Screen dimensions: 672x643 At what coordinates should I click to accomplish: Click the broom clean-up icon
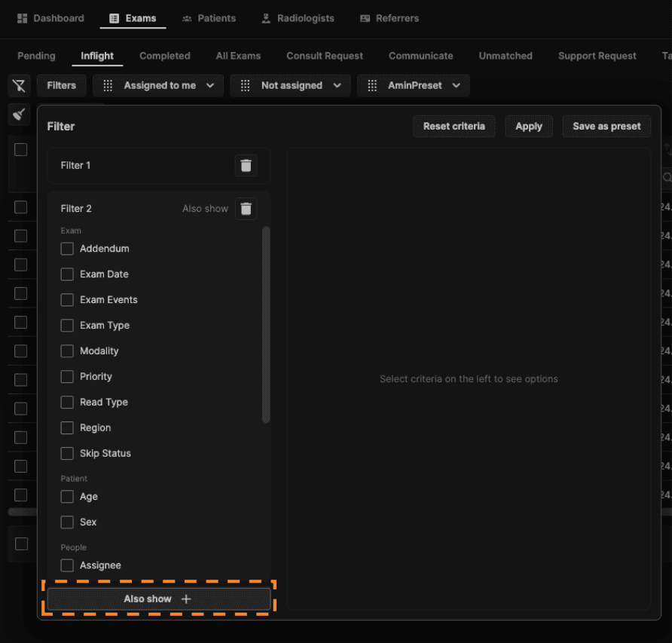(19, 114)
